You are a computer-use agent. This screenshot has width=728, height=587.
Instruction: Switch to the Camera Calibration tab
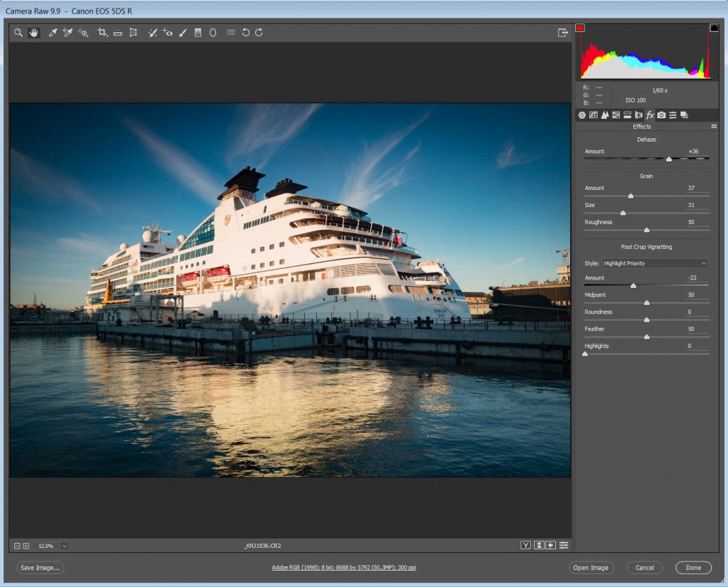click(661, 115)
